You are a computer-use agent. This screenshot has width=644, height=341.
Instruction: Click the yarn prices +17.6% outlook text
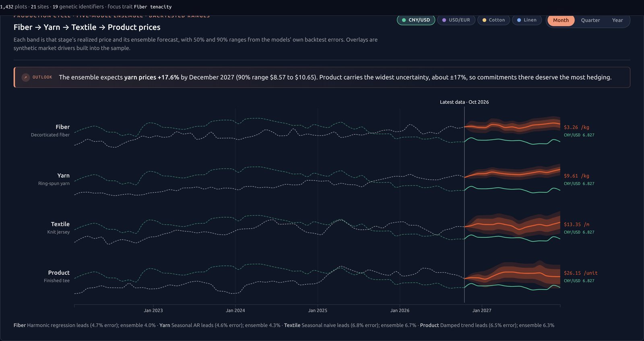click(152, 77)
